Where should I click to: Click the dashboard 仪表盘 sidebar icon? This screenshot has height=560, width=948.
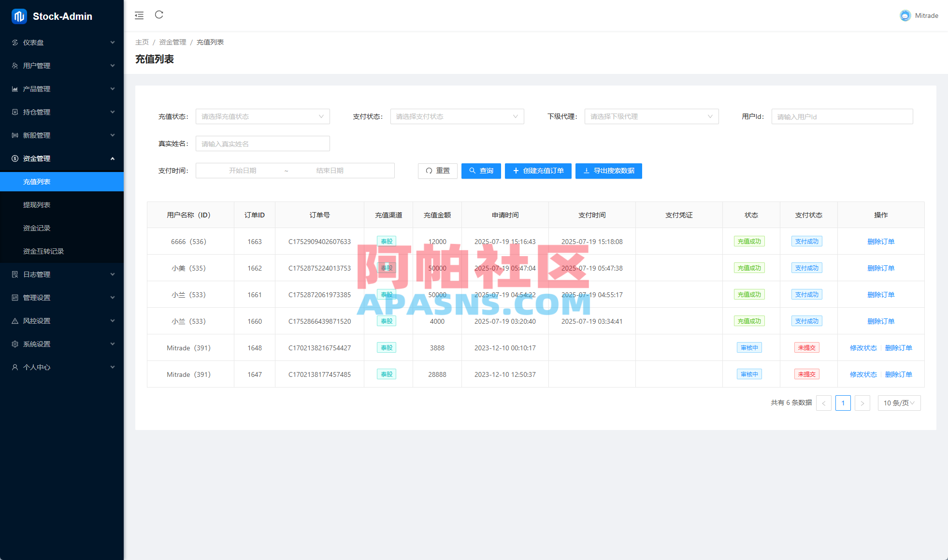point(15,43)
